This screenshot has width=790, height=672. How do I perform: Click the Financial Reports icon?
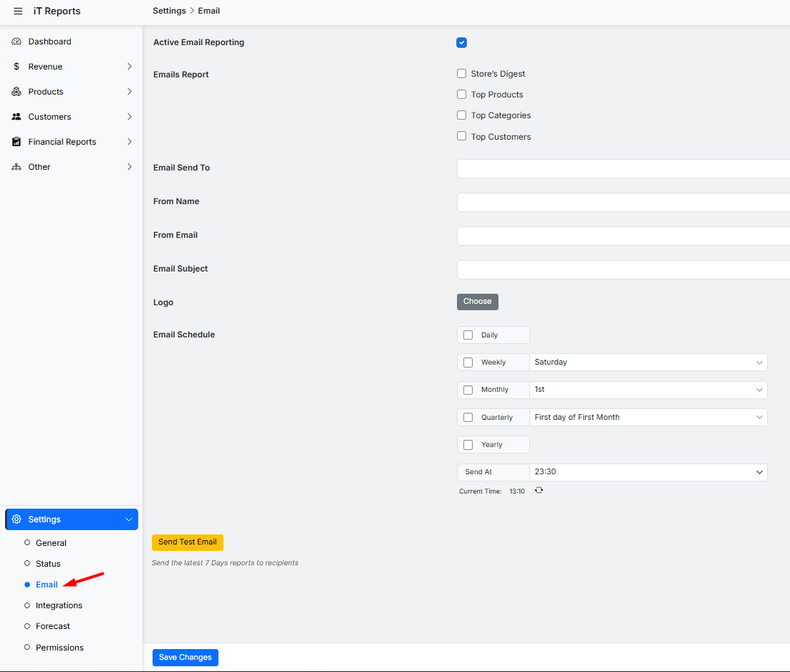[x=16, y=142]
